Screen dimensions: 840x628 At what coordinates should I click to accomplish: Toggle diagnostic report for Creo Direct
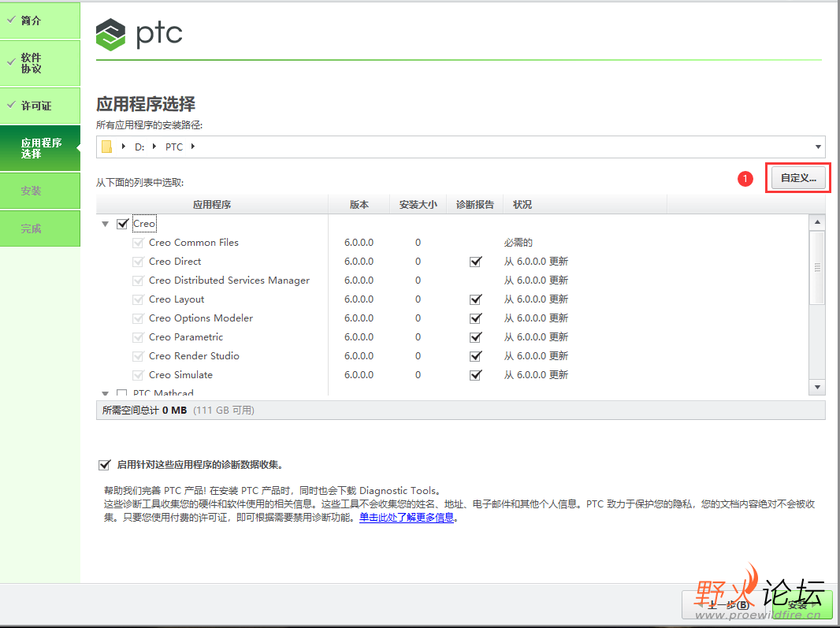tap(475, 262)
